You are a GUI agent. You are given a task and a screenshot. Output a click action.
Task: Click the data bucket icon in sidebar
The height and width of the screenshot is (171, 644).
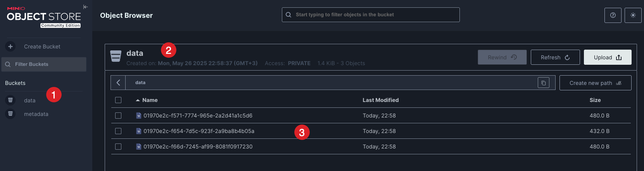point(10,100)
